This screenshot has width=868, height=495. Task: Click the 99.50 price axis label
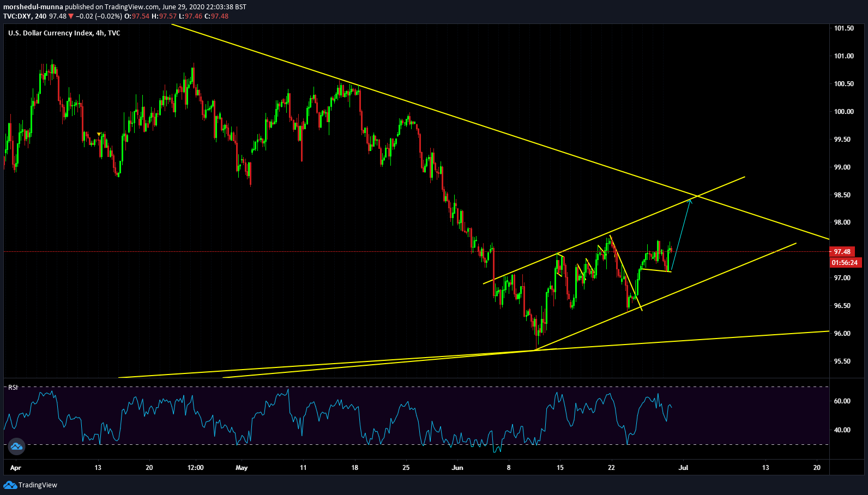[x=842, y=140]
